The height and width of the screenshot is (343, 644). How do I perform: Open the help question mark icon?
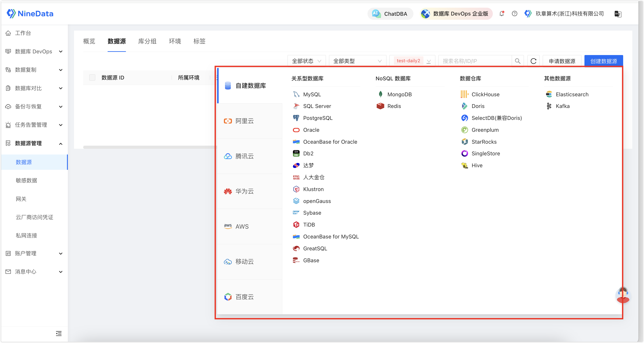[x=514, y=13]
